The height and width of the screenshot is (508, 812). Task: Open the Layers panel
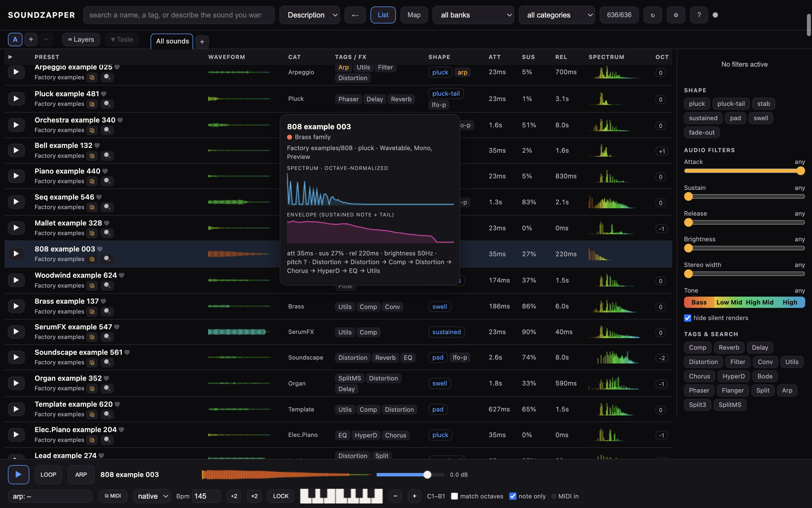point(81,39)
